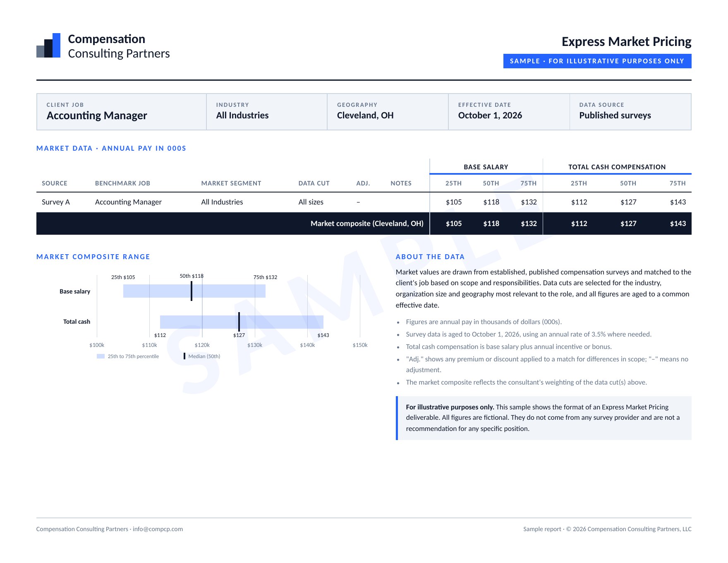
Task: Click the Total cash range bar in chart
Action: pos(242,322)
